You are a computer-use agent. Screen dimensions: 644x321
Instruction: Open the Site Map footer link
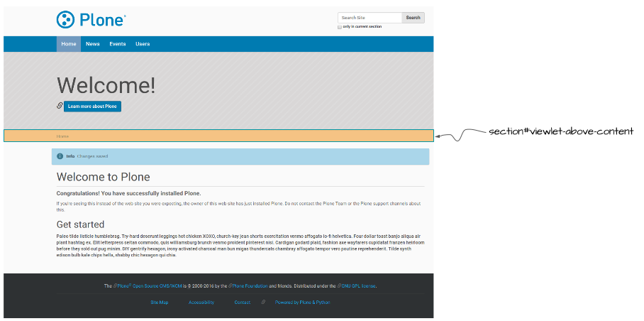160,302
